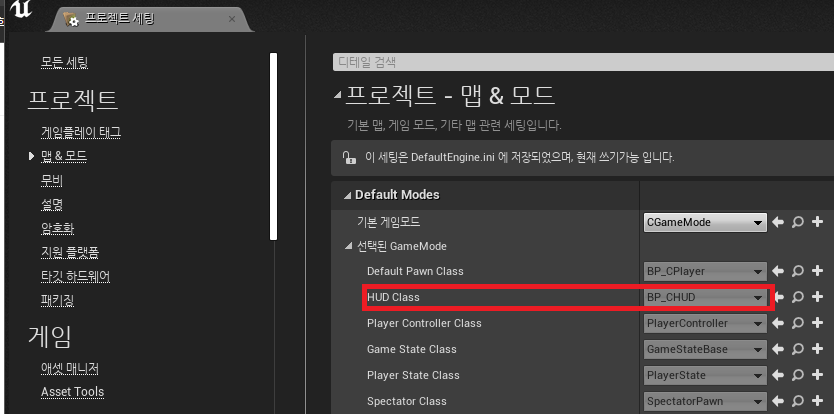Image resolution: width=834 pixels, height=414 pixels.
Task: Browse to CGameMode with magnifier icon
Action: [x=797, y=222]
